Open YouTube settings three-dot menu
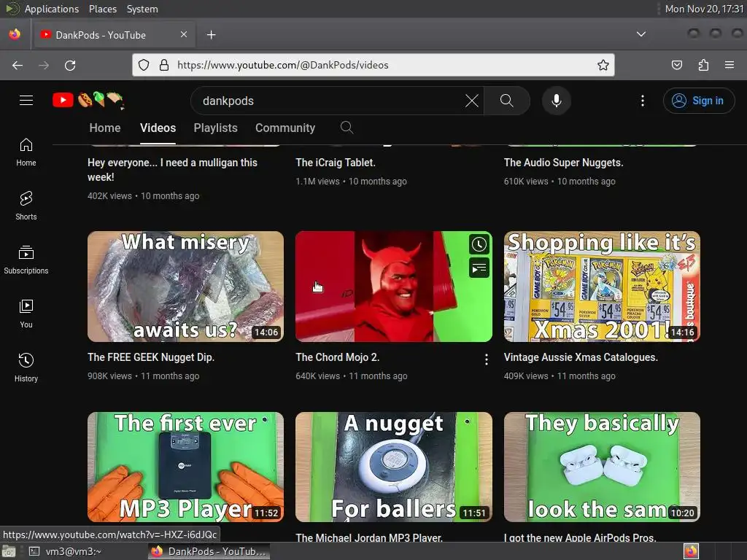Screen dimensions: 747x560 643,101
